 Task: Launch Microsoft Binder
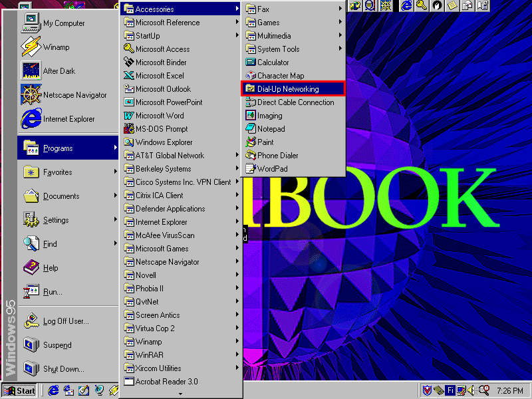(181, 62)
